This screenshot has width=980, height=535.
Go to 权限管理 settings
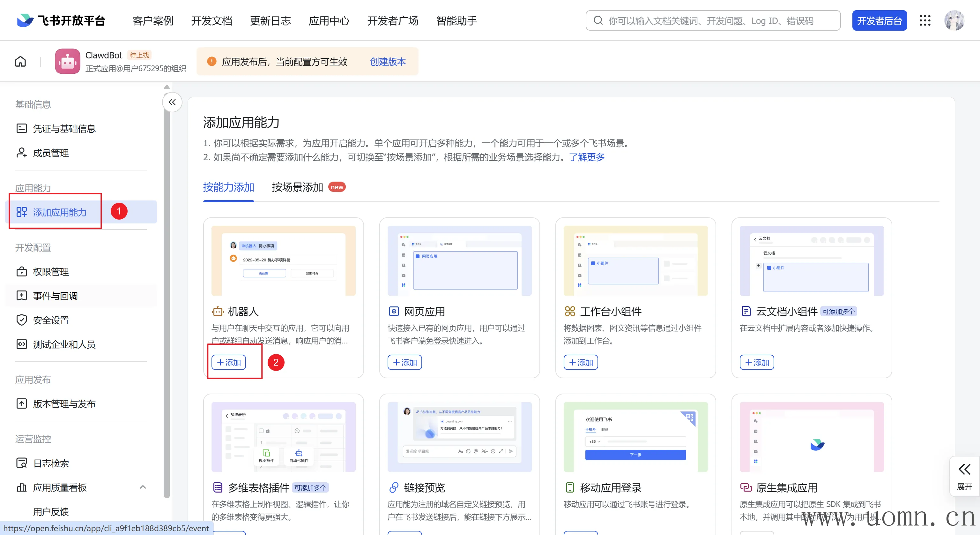tap(51, 272)
